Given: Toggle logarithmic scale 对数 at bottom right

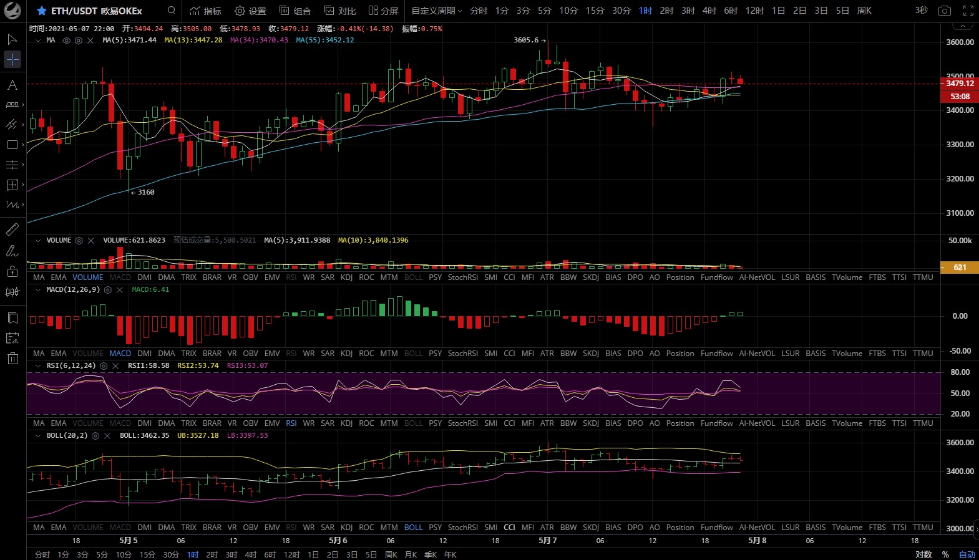Looking at the screenshot, I should click(x=923, y=554).
